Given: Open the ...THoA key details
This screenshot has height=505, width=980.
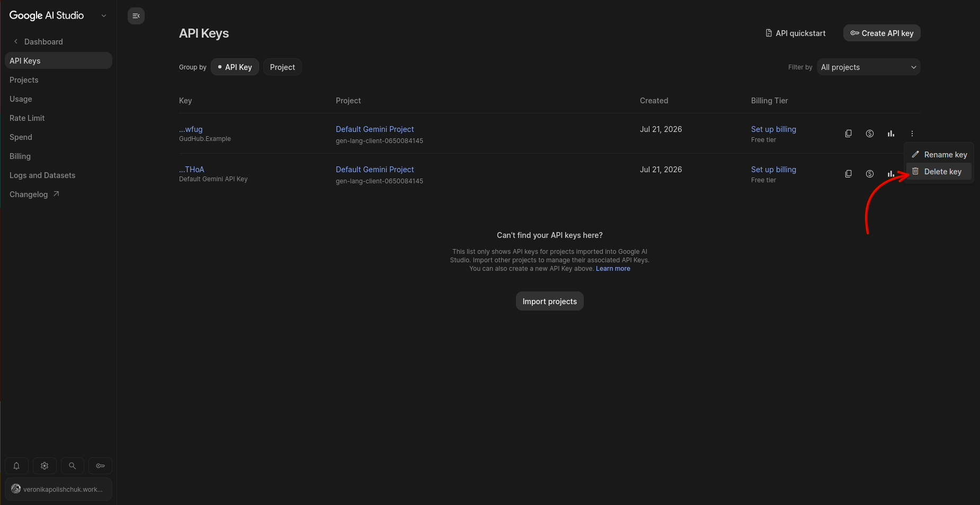Looking at the screenshot, I should pos(192,170).
